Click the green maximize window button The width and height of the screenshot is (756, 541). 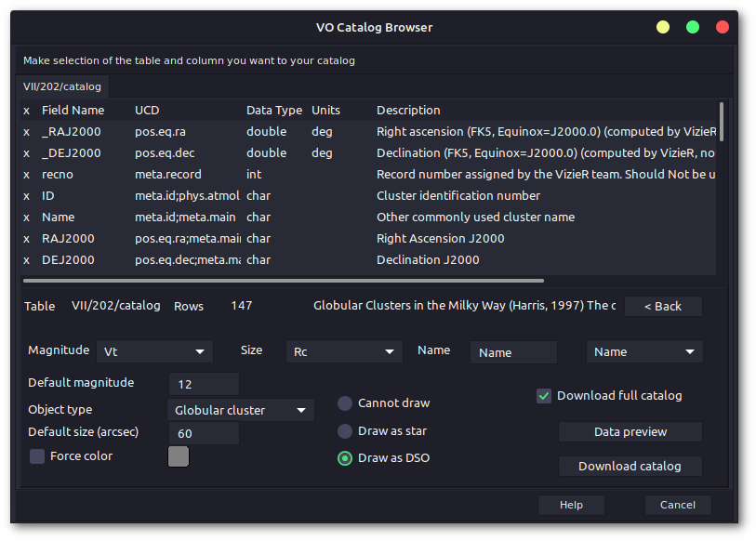tap(693, 27)
